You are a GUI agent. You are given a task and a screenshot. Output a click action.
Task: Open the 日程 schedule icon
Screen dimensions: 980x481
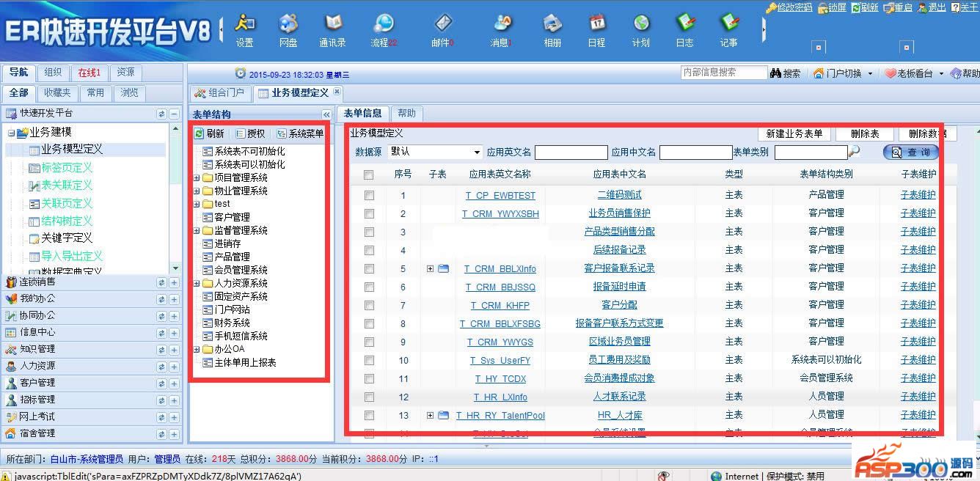pyautogui.click(x=596, y=31)
